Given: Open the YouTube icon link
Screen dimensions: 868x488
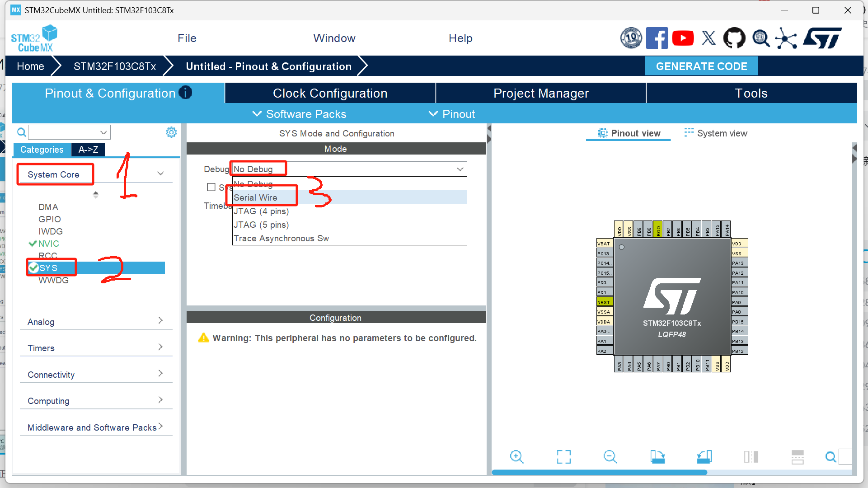Looking at the screenshot, I should 683,38.
